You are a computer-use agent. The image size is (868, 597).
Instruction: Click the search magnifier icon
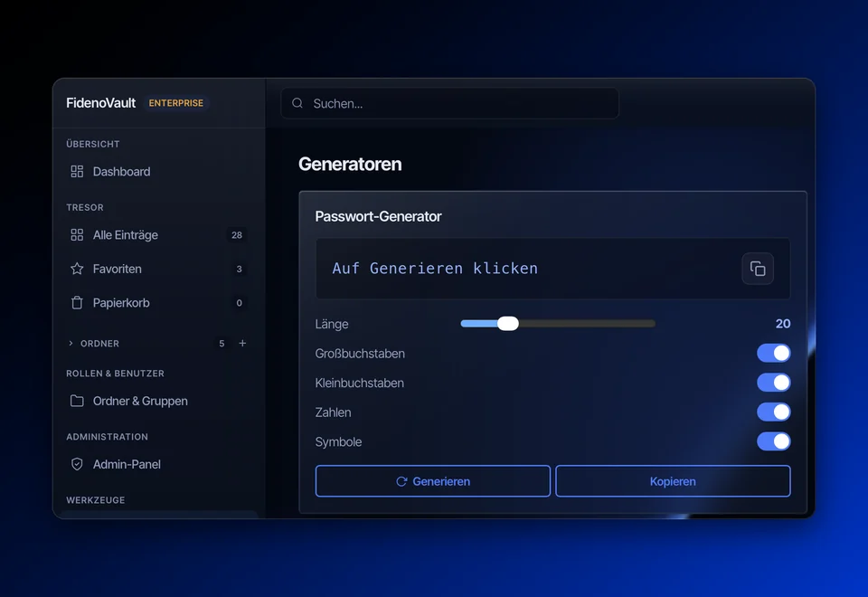(297, 103)
